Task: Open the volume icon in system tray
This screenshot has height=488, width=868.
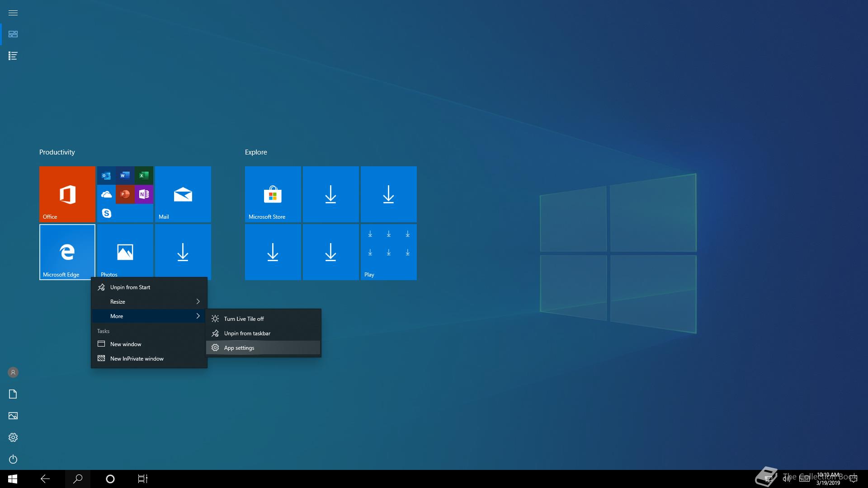Action: click(787, 479)
